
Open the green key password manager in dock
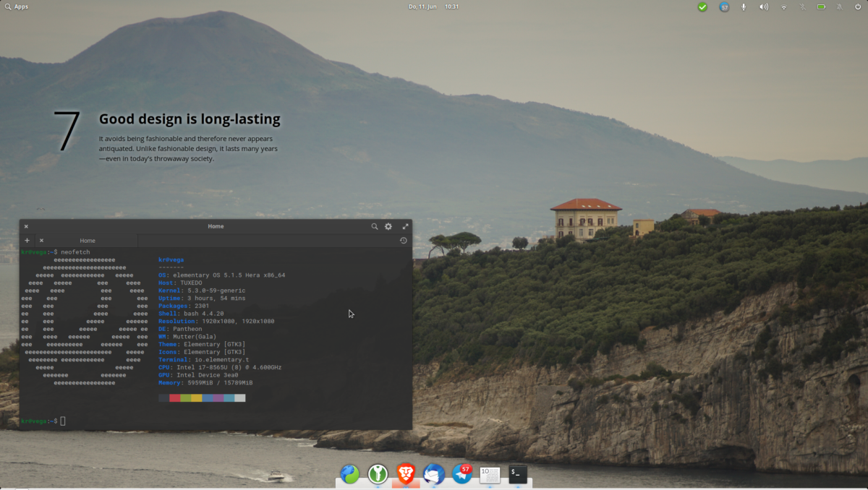(378, 474)
